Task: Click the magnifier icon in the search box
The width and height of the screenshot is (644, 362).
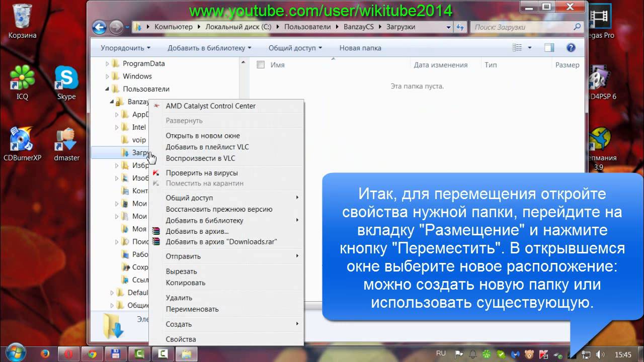Action: pyautogui.click(x=577, y=27)
